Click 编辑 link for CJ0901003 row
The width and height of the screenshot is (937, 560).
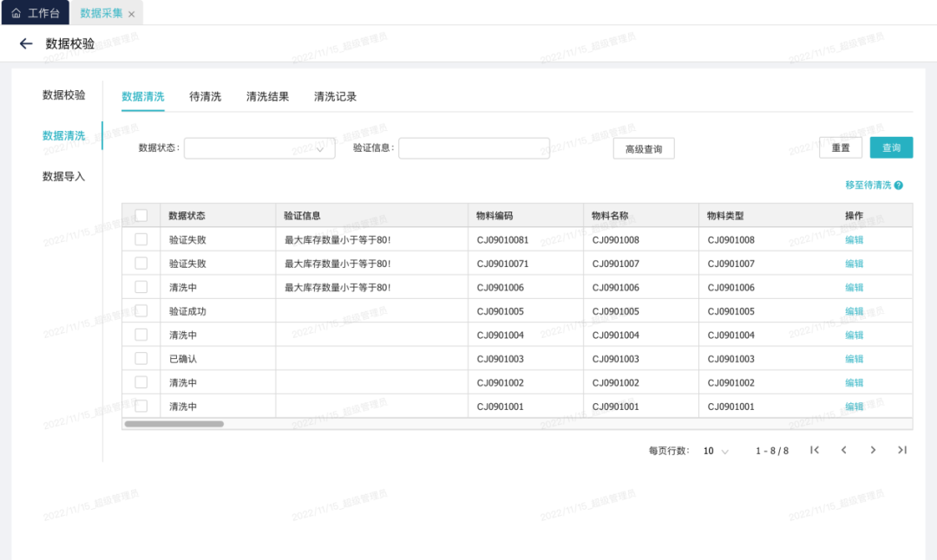854,359
